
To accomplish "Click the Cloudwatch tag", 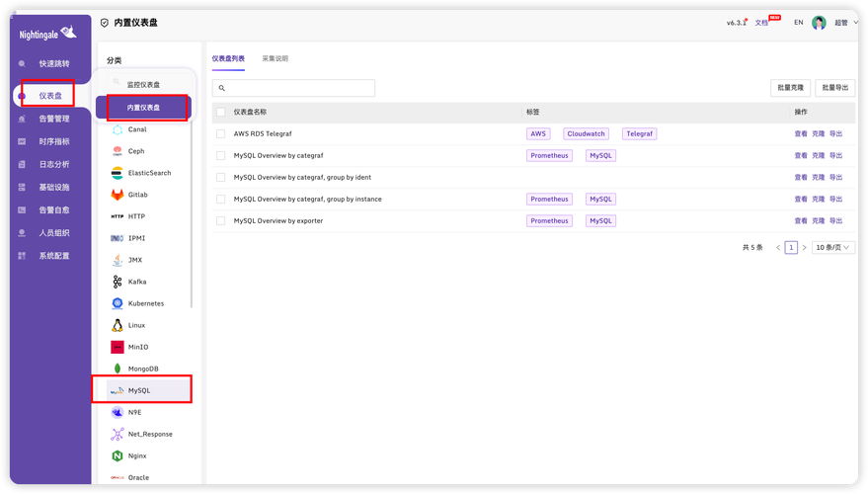I will coord(587,134).
